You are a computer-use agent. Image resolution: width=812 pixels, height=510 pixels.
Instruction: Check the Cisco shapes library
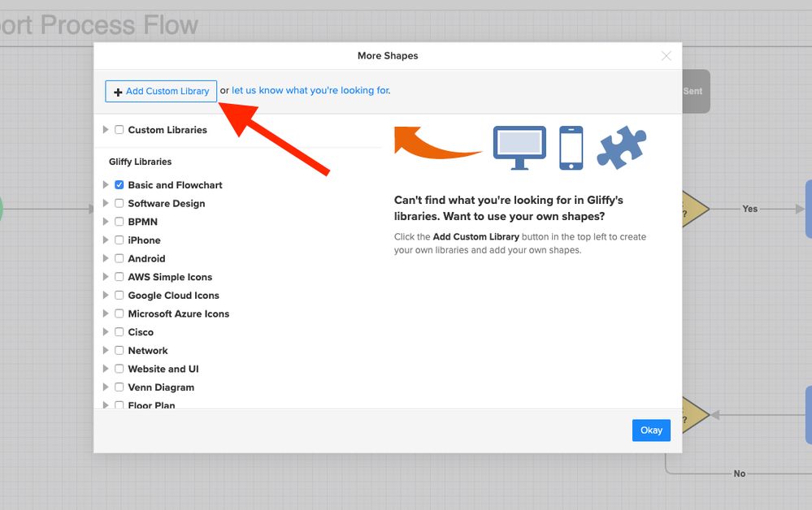pyautogui.click(x=119, y=331)
